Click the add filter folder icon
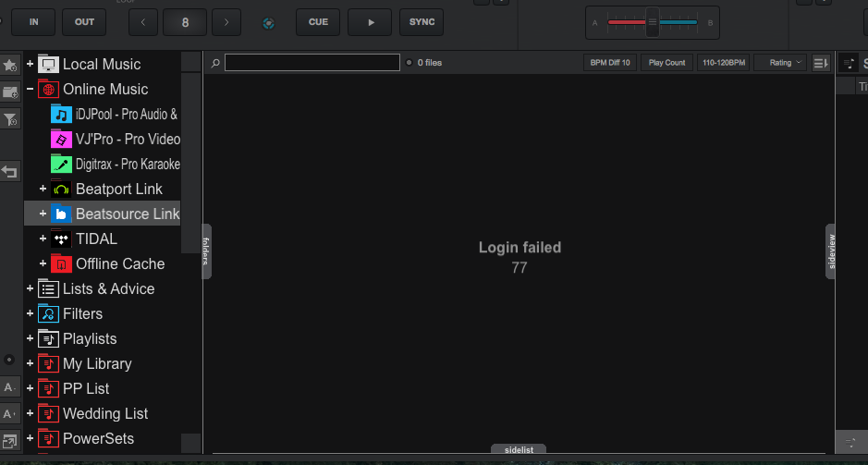Image resolution: width=868 pixels, height=465 pixels. tap(10, 119)
